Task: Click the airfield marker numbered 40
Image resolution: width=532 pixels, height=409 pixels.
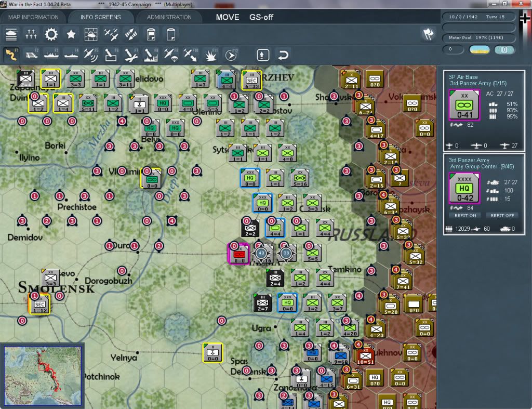Action: click(261, 253)
